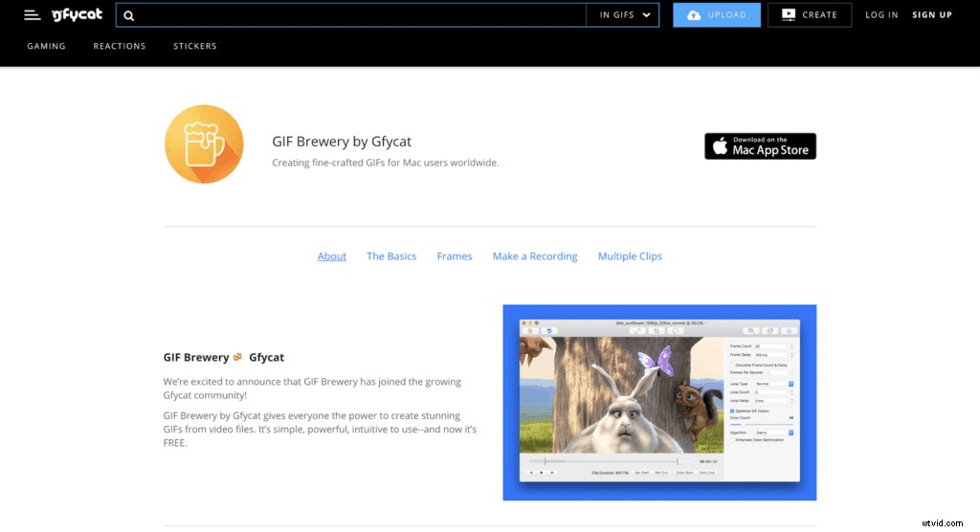980x532 pixels.
Task: Go to the Gfycat logo home
Action: pyautogui.click(x=77, y=14)
